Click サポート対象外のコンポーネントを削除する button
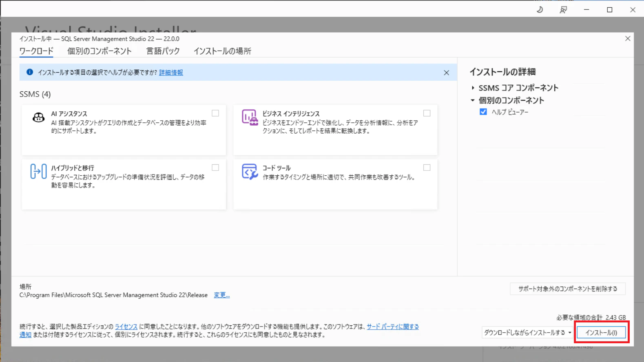The width and height of the screenshot is (644, 362). coord(568,289)
